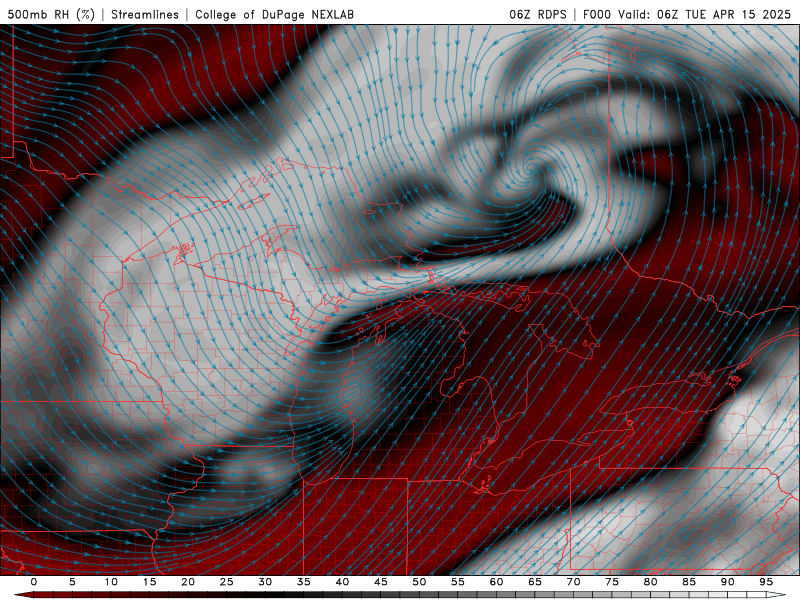Click the "25" color scale label

pyautogui.click(x=227, y=582)
